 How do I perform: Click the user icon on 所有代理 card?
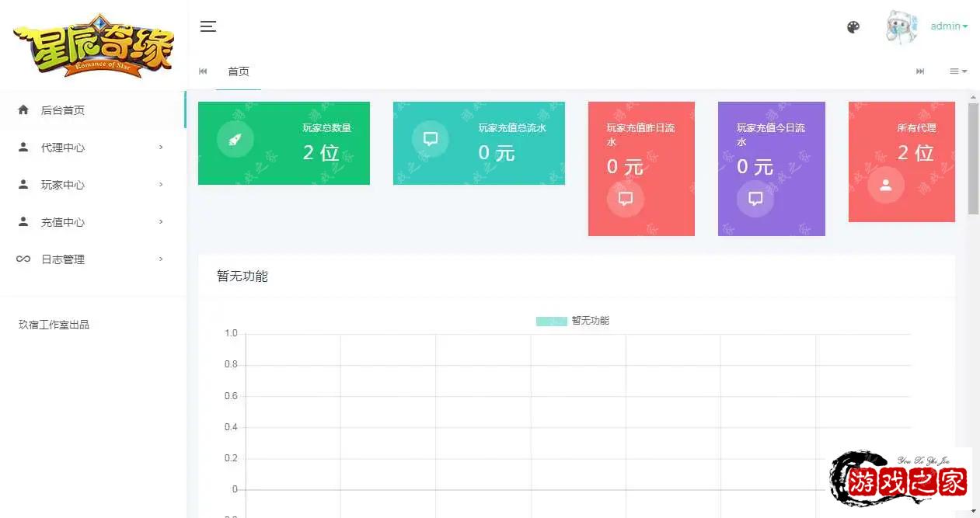click(885, 186)
